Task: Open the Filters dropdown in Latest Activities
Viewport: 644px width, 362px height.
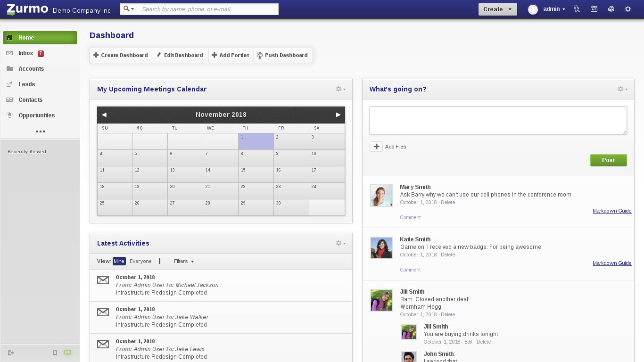Action: click(x=183, y=261)
